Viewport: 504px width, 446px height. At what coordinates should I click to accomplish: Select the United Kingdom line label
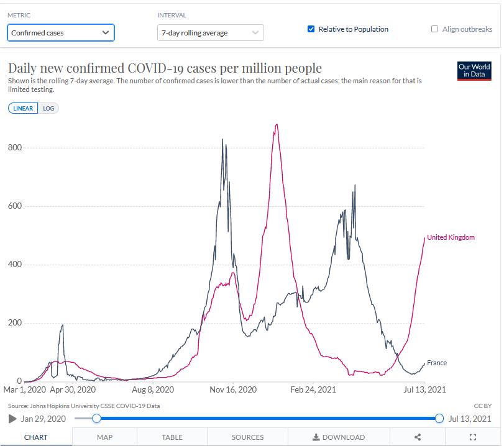[451, 237]
